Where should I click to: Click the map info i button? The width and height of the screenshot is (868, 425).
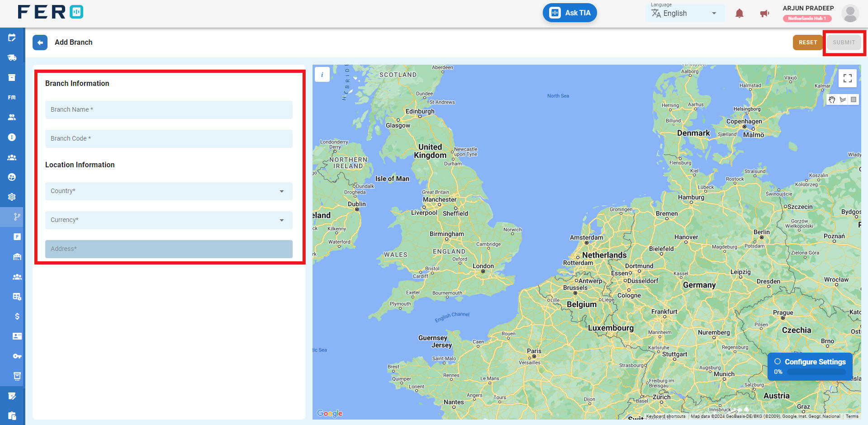pos(322,75)
